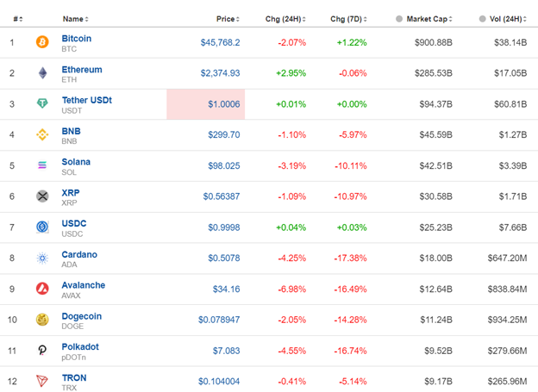
Task: Click highlighted Tether price $1.0006
Action: click(x=224, y=104)
